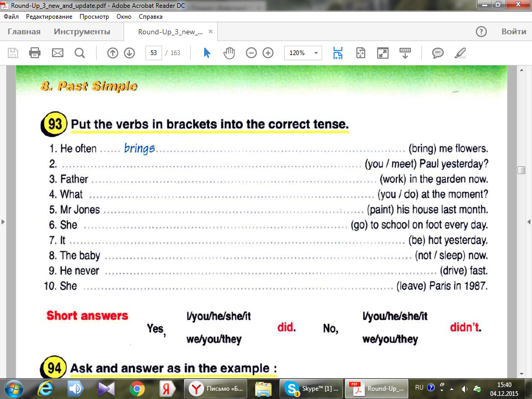
Task: Click the Save file icon
Action: 13,53
